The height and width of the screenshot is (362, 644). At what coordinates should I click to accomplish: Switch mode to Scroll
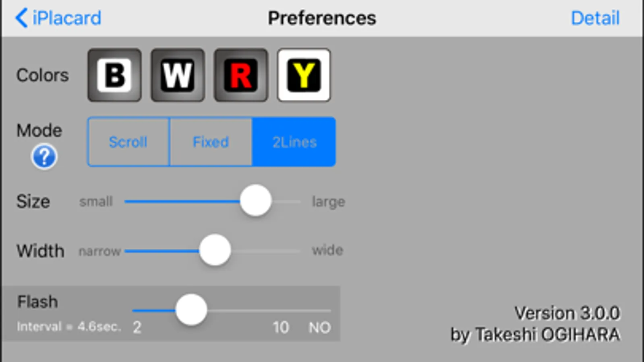pos(128,142)
